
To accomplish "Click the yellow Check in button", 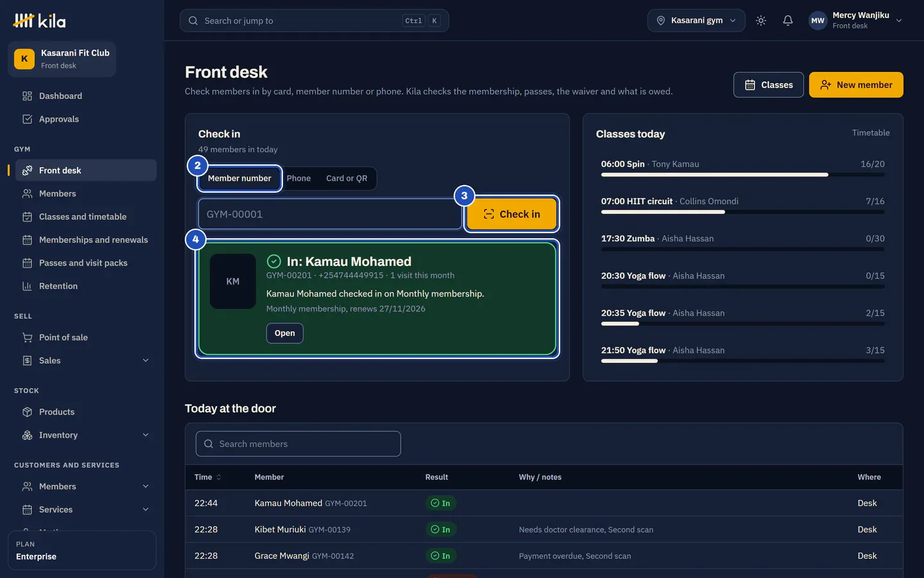I will coord(511,214).
